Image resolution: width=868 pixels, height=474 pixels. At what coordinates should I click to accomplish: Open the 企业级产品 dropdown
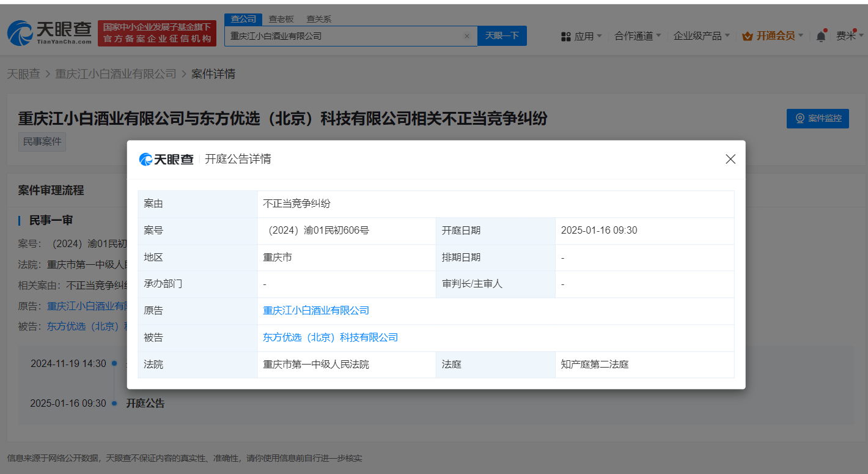click(x=698, y=35)
